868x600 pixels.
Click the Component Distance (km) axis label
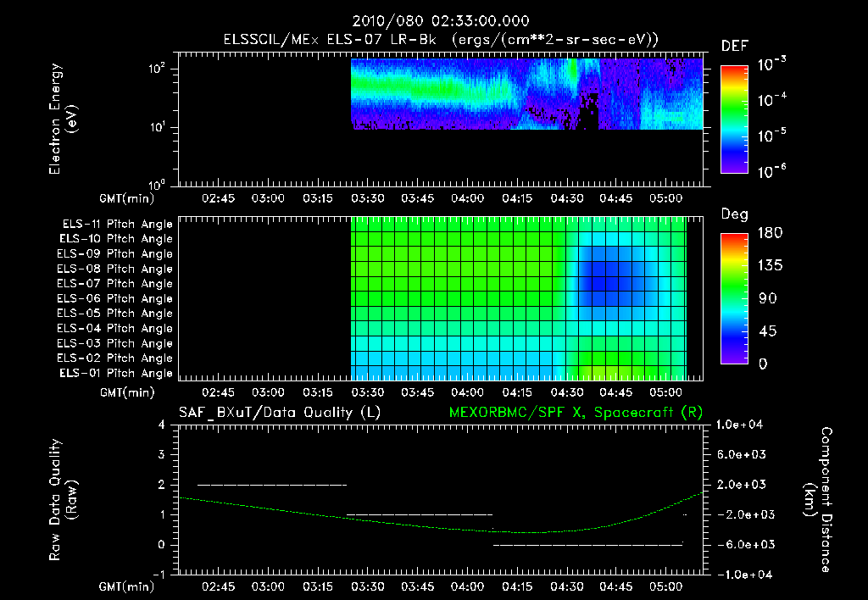(817, 500)
